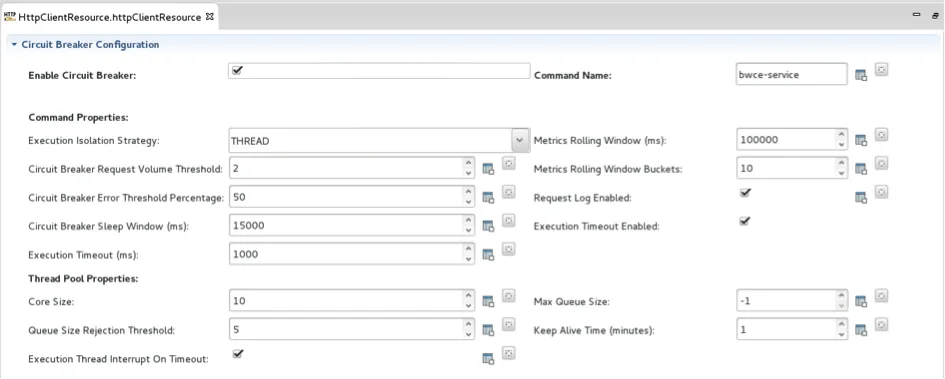The width and height of the screenshot is (945, 379).
Task: Toggle Execution Timeout Enabled checkbox
Action: (745, 221)
